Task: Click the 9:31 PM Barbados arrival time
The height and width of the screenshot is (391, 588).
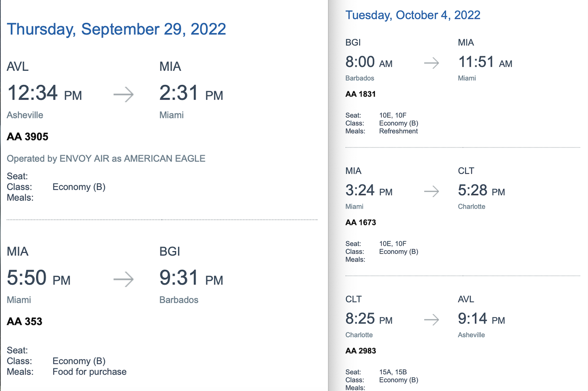Action: pos(191,278)
